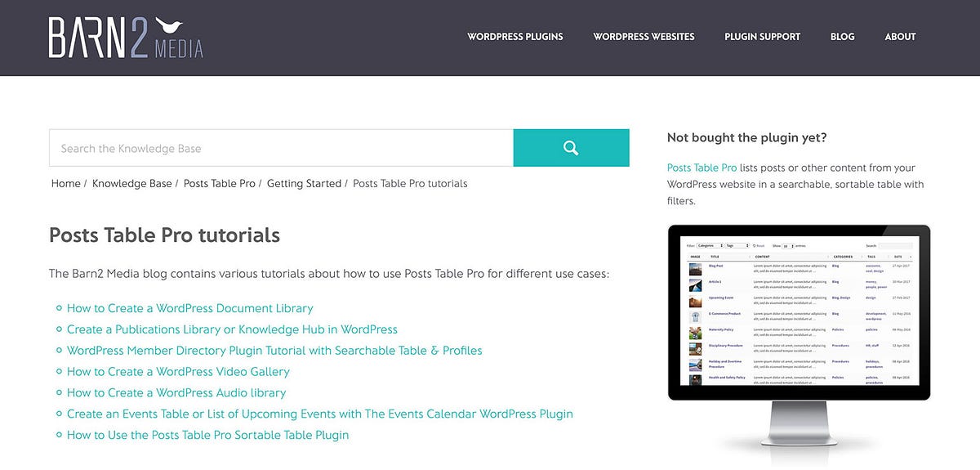
Task: Open the Blog menu item
Action: pyautogui.click(x=842, y=37)
